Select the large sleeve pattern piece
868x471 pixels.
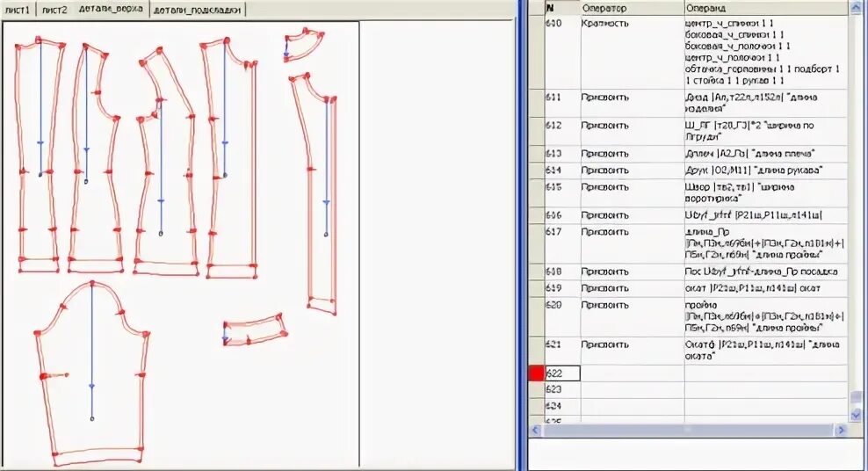point(92,372)
